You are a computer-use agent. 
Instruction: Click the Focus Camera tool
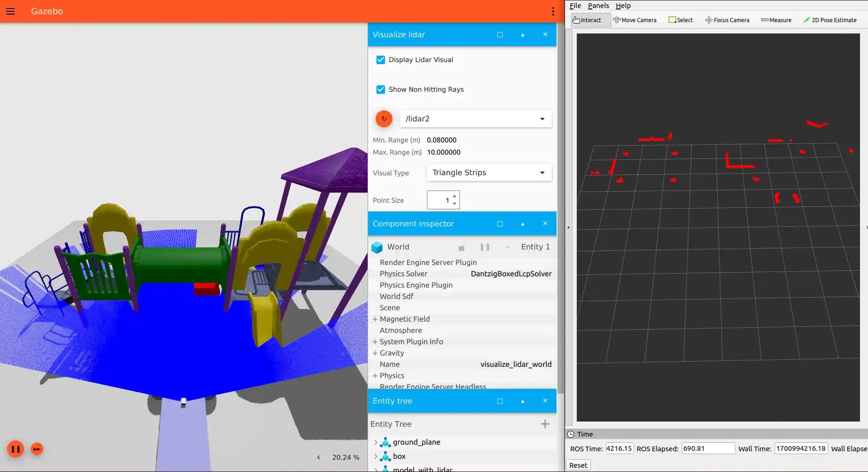pyautogui.click(x=727, y=20)
